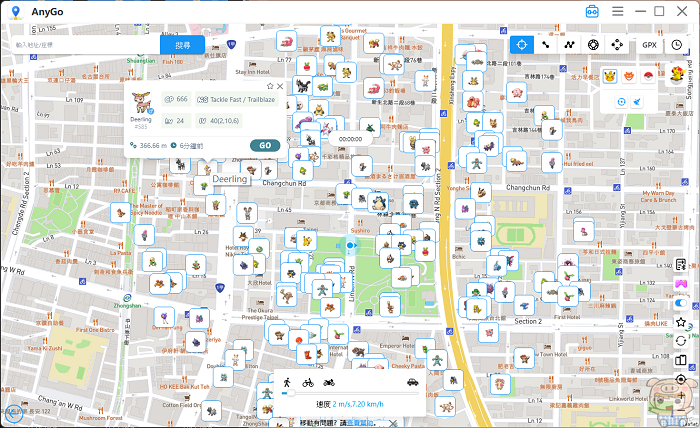The image size is (700, 428).
Task: Click the blue Search button
Action: click(x=183, y=45)
